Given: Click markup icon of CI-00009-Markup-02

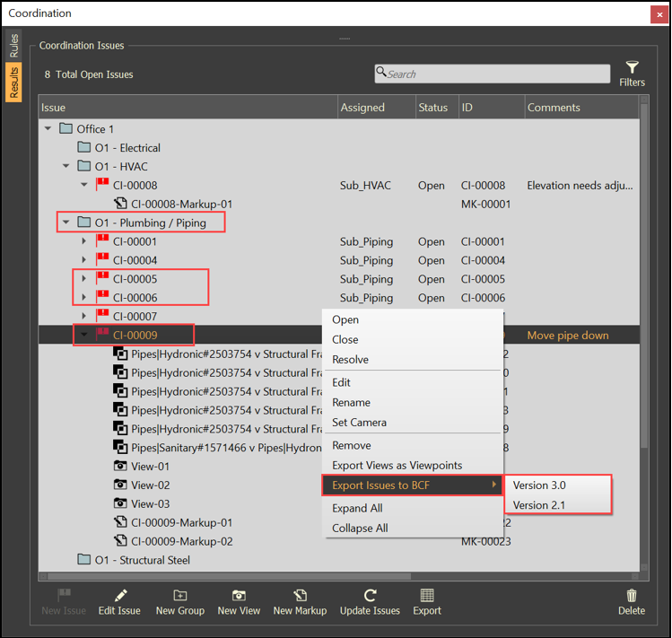Looking at the screenshot, I should [120, 541].
